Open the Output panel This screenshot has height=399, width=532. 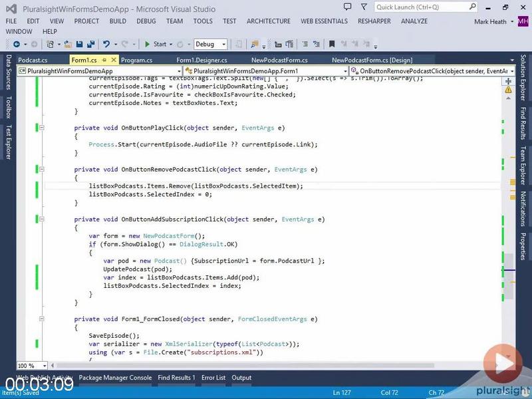click(241, 378)
